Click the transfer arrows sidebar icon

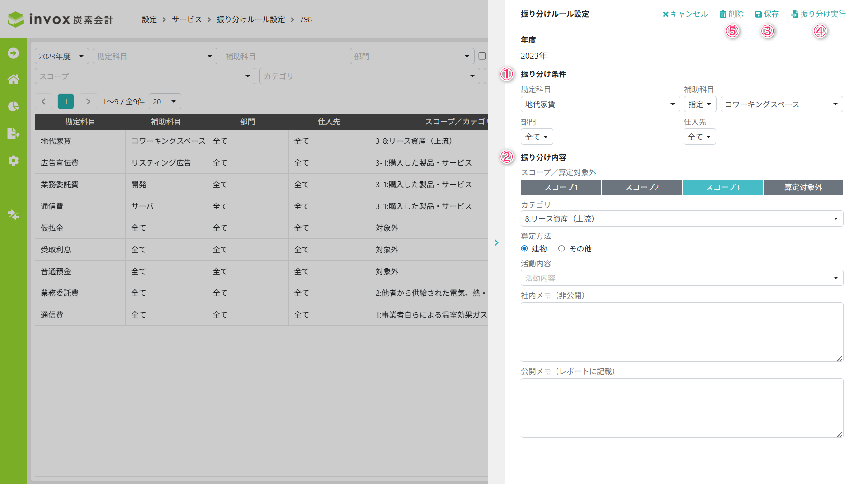pos(14,215)
